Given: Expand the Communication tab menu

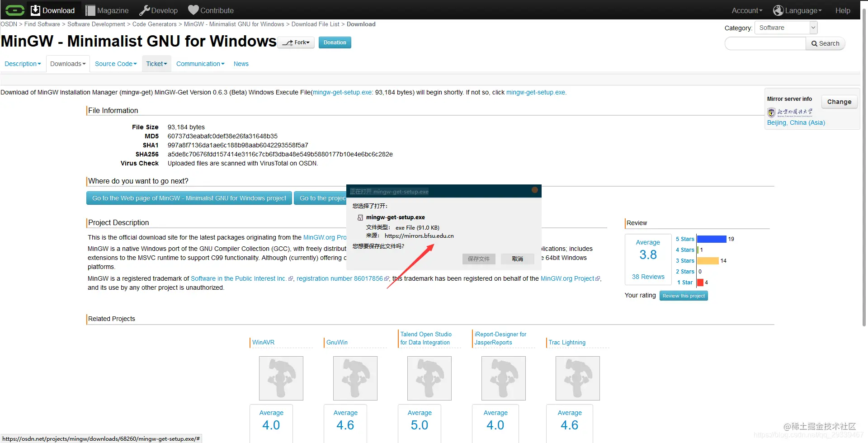Looking at the screenshot, I should pyautogui.click(x=200, y=64).
